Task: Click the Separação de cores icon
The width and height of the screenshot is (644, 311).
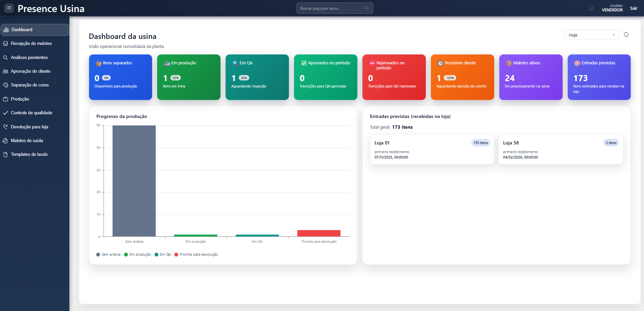Action: [5, 85]
